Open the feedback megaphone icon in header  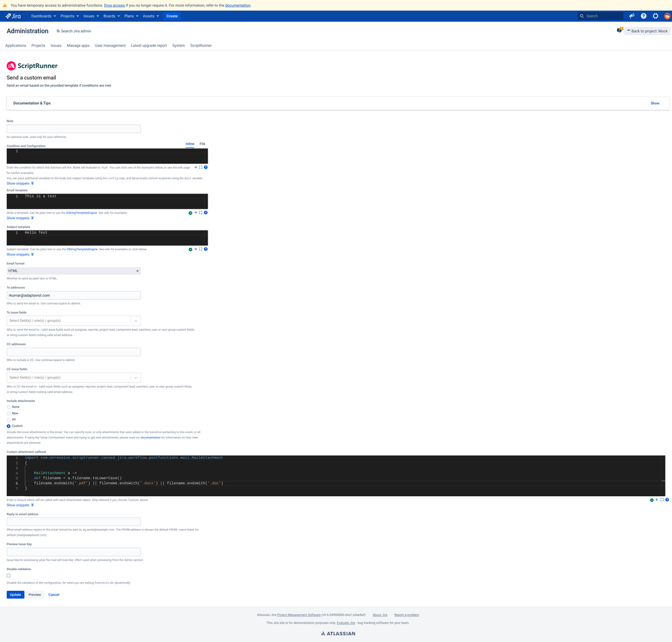[x=632, y=16]
